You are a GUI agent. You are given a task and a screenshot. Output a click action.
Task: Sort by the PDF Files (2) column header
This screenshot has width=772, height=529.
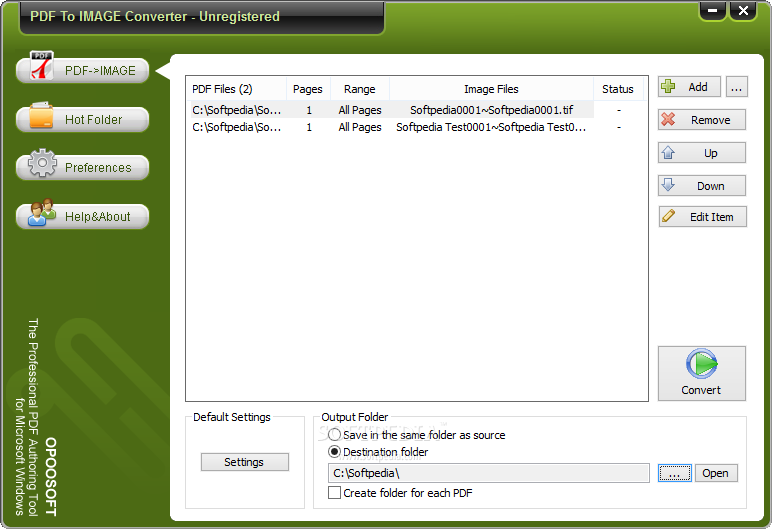236,89
